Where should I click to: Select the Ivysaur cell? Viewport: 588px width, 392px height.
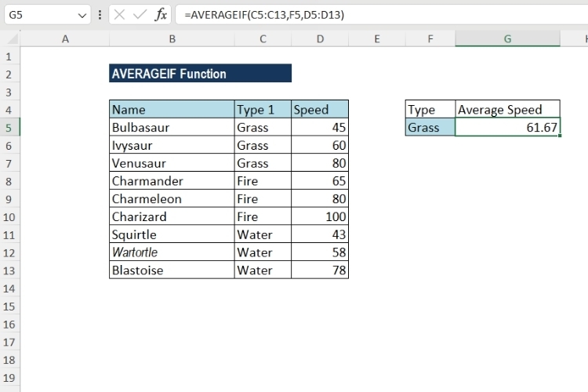coord(172,145)
